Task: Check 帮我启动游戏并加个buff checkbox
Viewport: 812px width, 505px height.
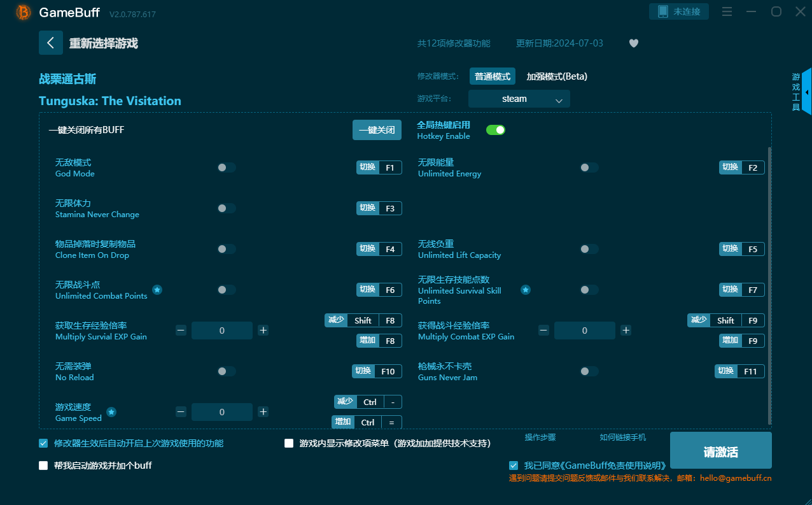Action: click(x=43, y=466)
